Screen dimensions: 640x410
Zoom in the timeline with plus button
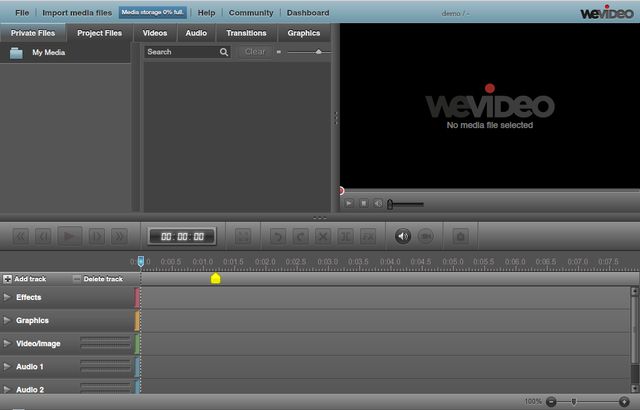[624, 402]
